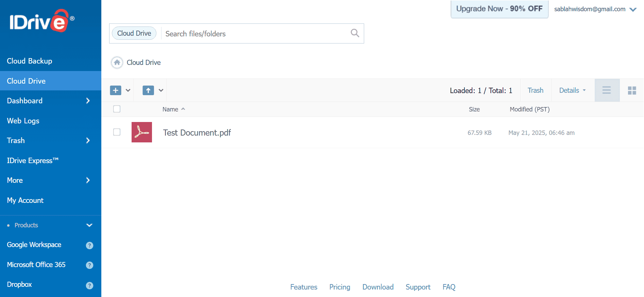The height and width of the screenshot is (297, 644).
Task: Open My Account in the sidebar
Action: (x=25, y=200)
